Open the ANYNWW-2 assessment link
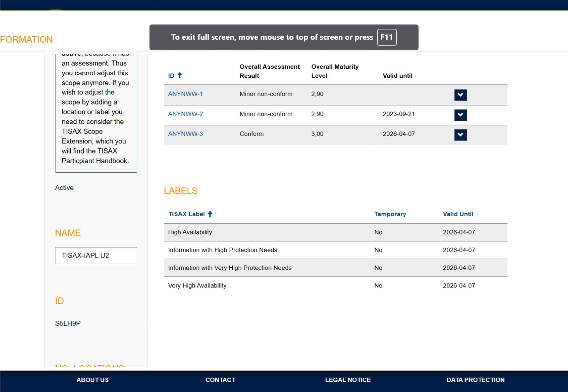Viewport: 568px width, 392px height. click(x=185, y=114)
